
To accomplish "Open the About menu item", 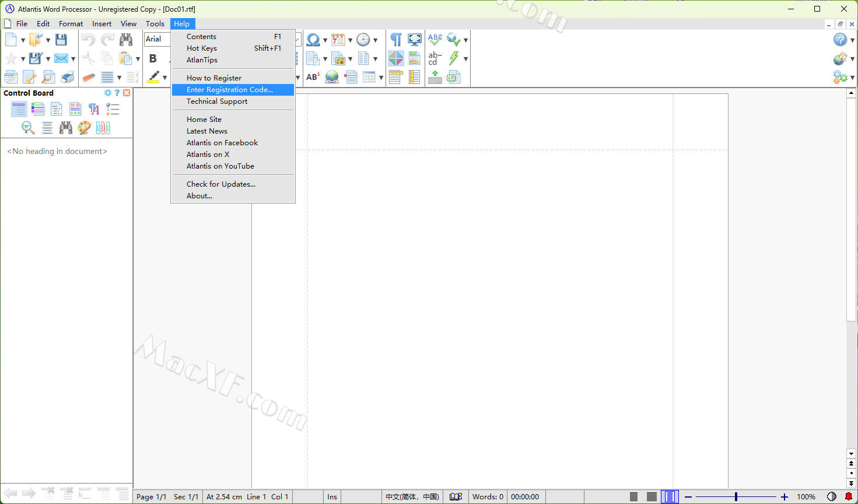I will click(x=233, y=196).
